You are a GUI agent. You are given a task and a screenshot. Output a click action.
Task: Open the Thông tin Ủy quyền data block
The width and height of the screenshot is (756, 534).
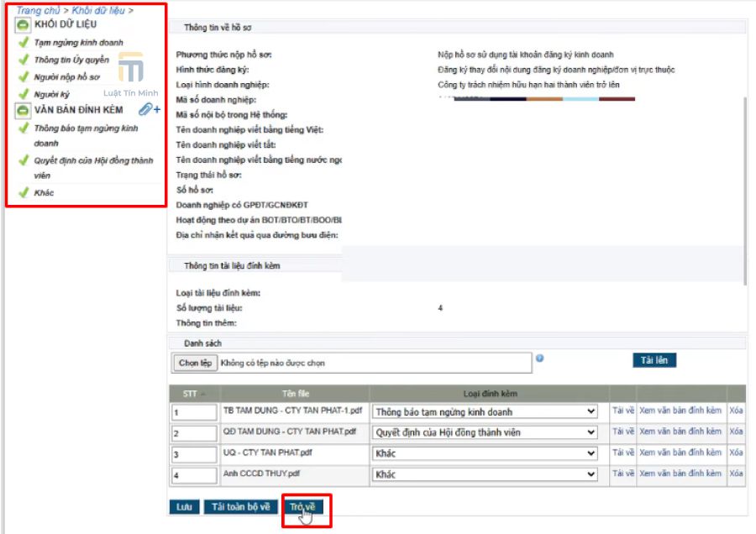tap(71, 60)
